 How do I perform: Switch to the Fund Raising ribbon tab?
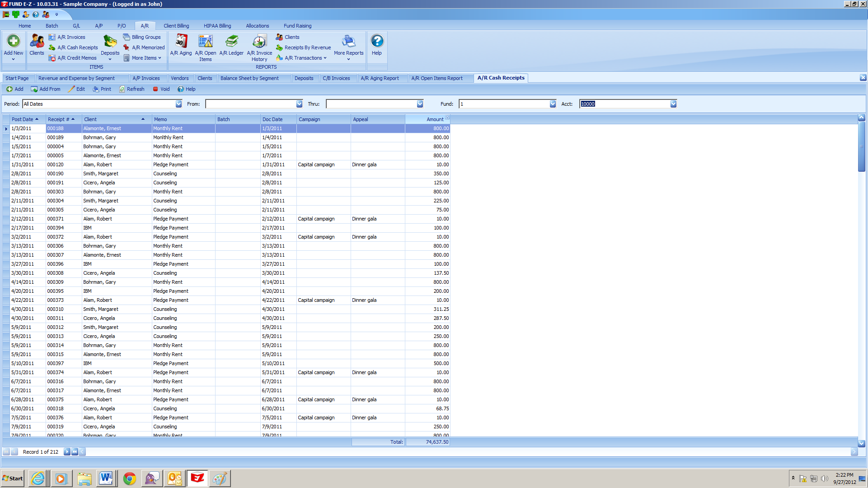pos(297,26)
